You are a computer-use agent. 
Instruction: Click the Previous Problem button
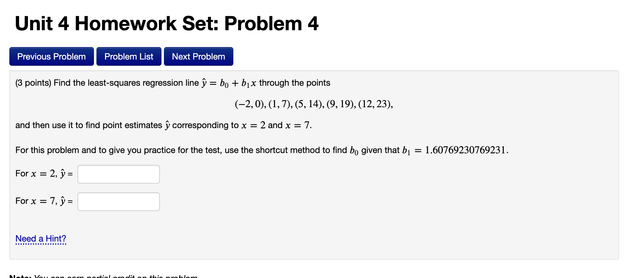(51, 56)
